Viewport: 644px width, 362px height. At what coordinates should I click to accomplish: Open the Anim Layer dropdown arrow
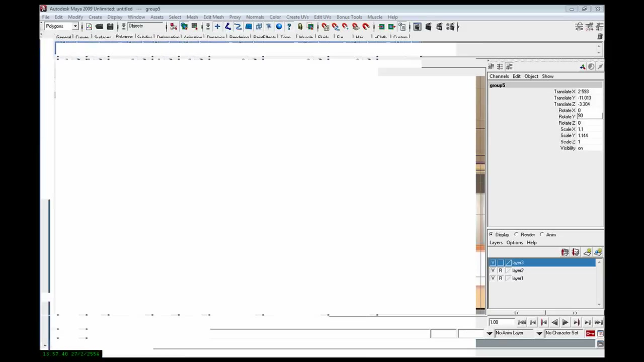(x=490, y=333)
